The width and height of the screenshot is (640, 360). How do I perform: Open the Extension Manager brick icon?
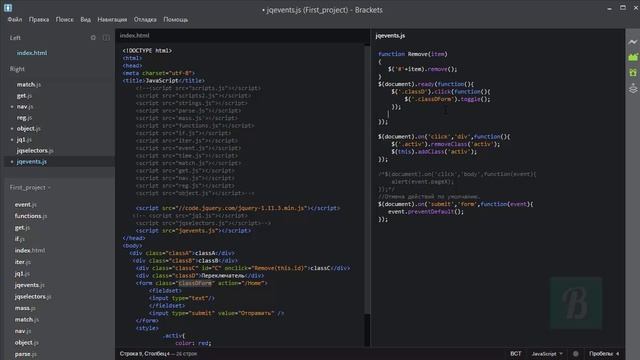(x=633, y=57)
